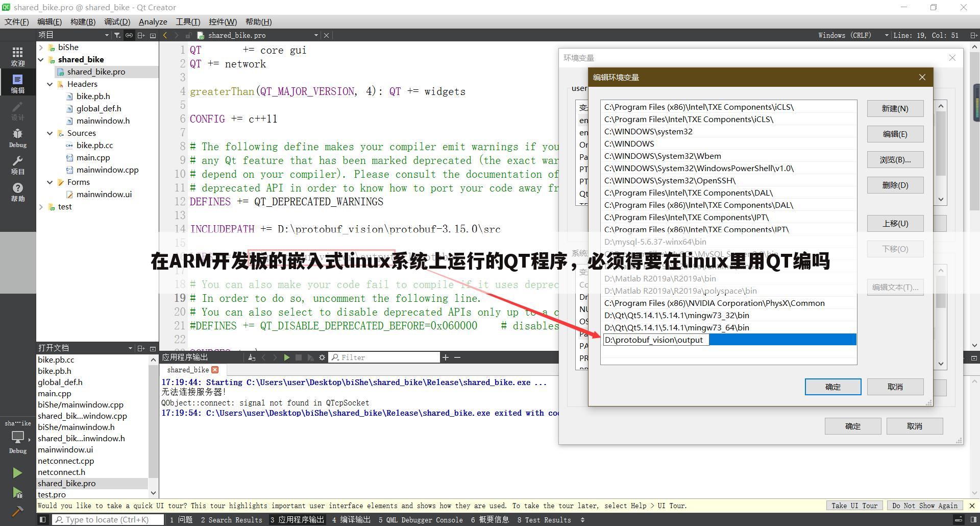Click the Take UI Tour button

(x=854, y=505)
